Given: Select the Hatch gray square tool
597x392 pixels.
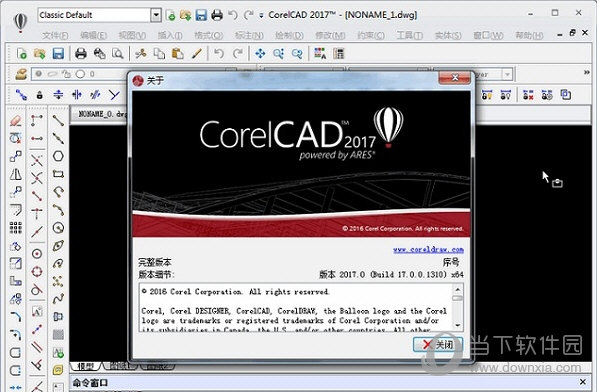Looking at the screenshot, I should coord(58,335).
